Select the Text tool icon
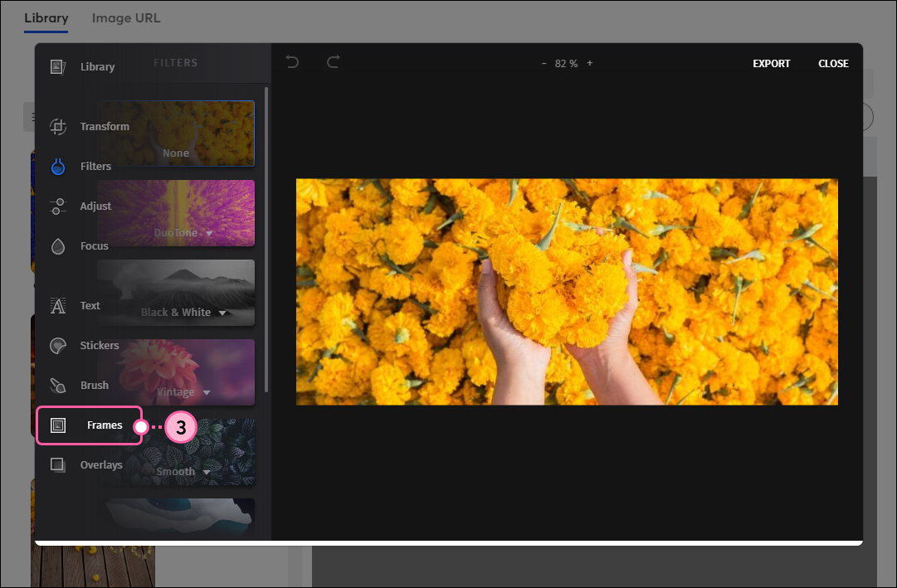The height and width of the screenshot is (588, 897). [58, 306]
